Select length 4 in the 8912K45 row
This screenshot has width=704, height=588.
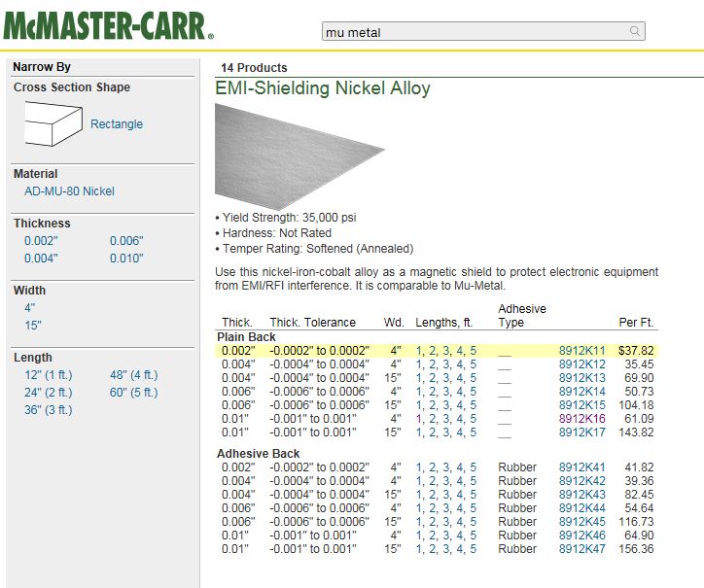[460, 522]
